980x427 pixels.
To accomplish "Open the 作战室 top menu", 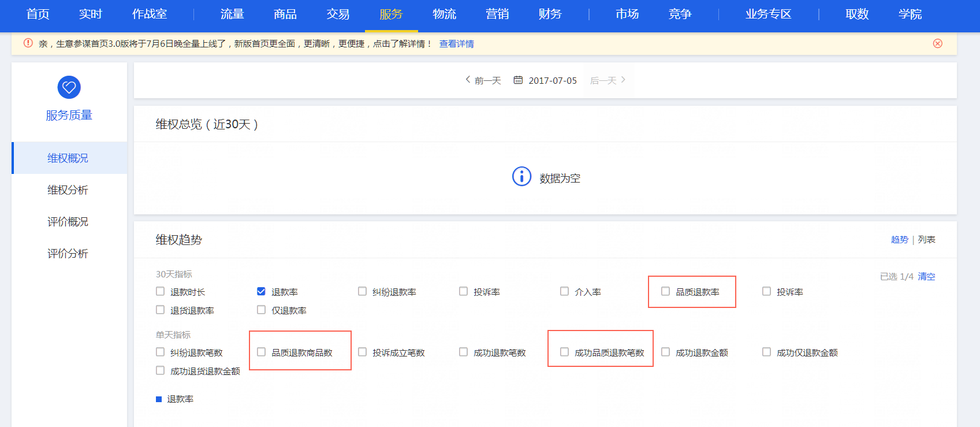I will coord(150,14).
